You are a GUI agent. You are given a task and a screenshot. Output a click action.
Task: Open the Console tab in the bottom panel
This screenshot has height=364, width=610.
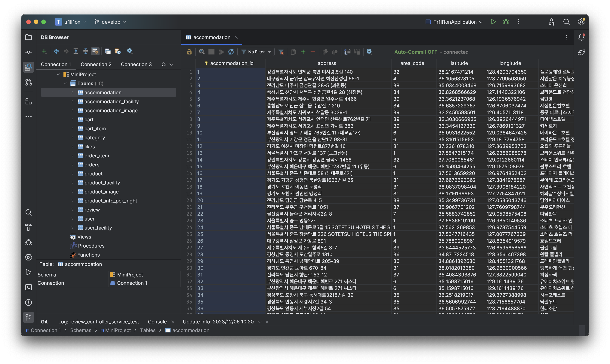(157, 322)
